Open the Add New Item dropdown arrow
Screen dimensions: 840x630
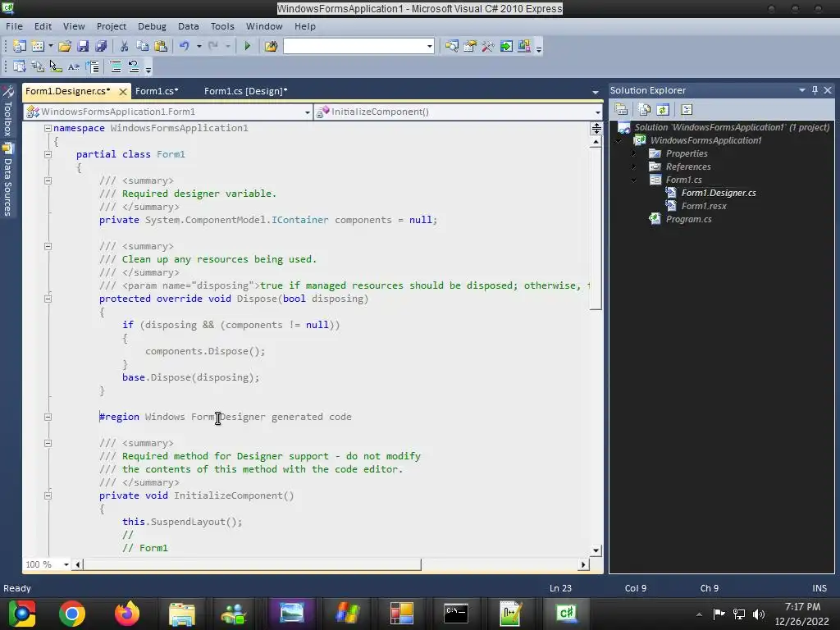pos(50,46)
